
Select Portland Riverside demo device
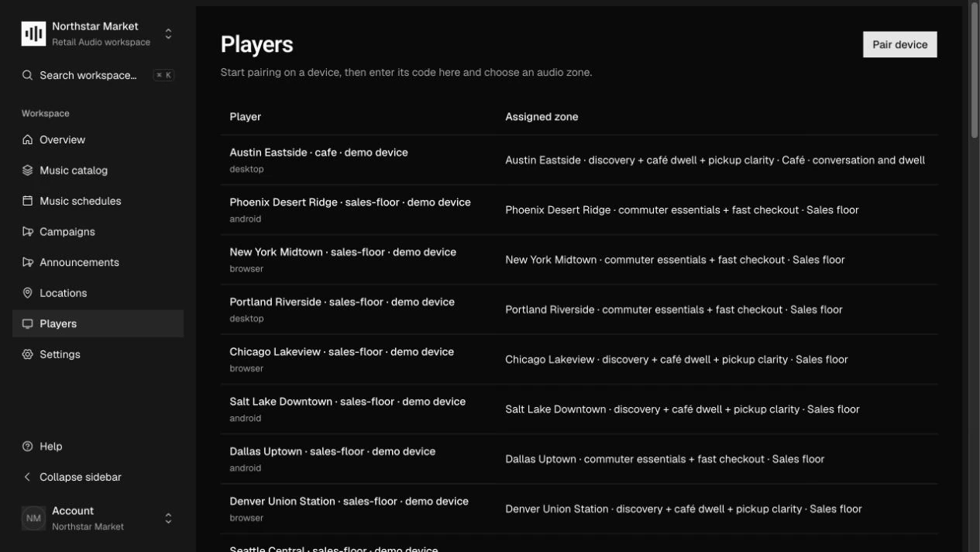[342, 302]
